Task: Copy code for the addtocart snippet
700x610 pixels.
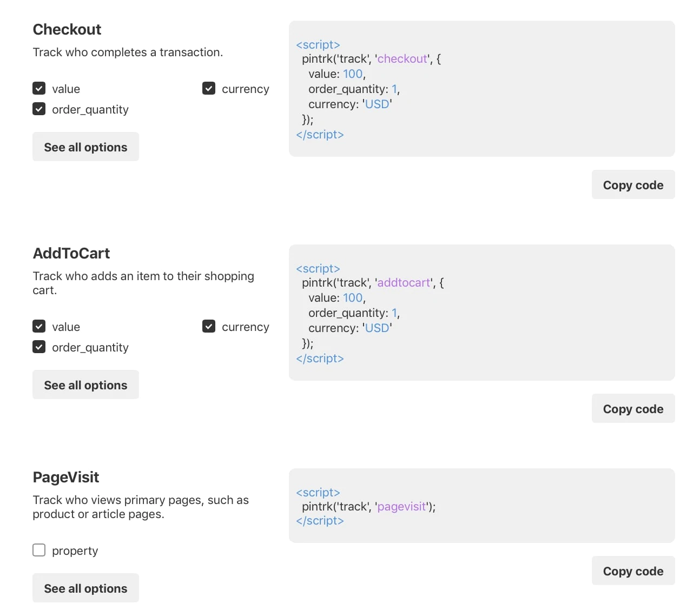Action: 633,409
